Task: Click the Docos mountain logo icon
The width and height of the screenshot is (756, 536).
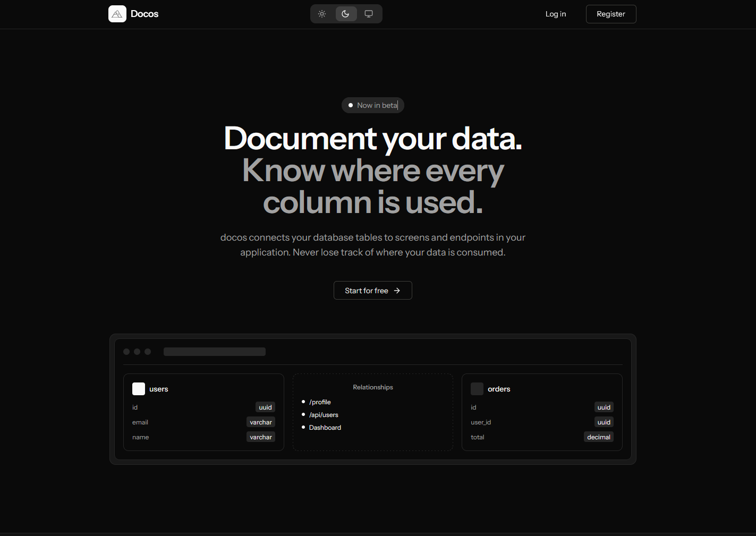Action: pyautogui.click(x=117, y=14)
